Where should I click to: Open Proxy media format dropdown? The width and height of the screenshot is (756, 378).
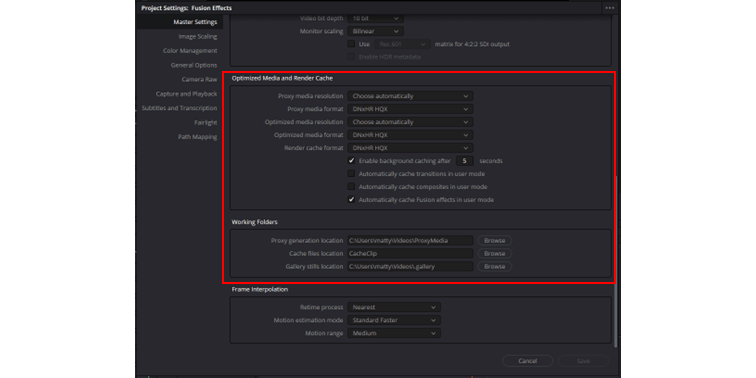pos(410,109)
